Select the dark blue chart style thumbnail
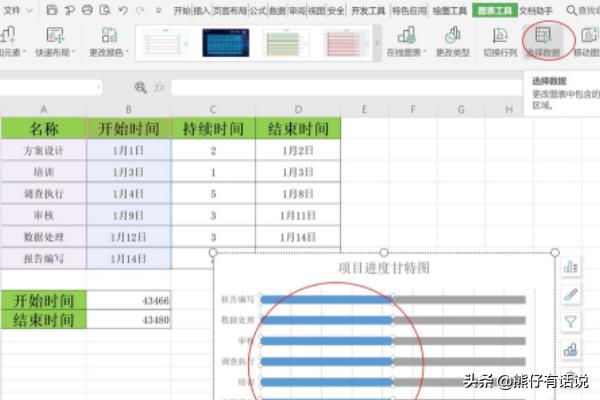The image size is (600, 400). [x=225, y=42]
